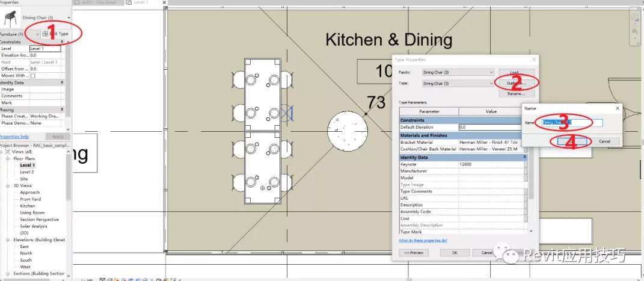
Task: Select the Site floor plan
Action: [24, 179]
